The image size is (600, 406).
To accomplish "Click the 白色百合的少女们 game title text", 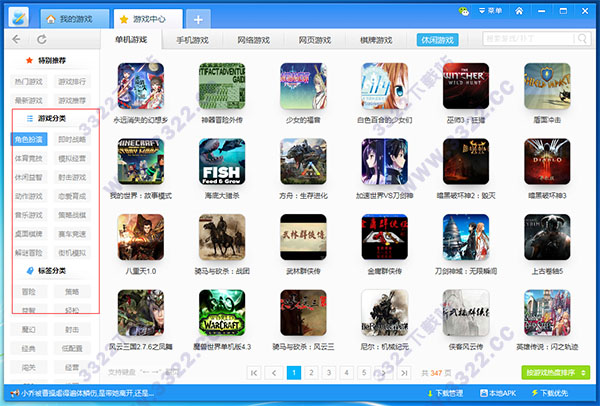I will [385, 120].
